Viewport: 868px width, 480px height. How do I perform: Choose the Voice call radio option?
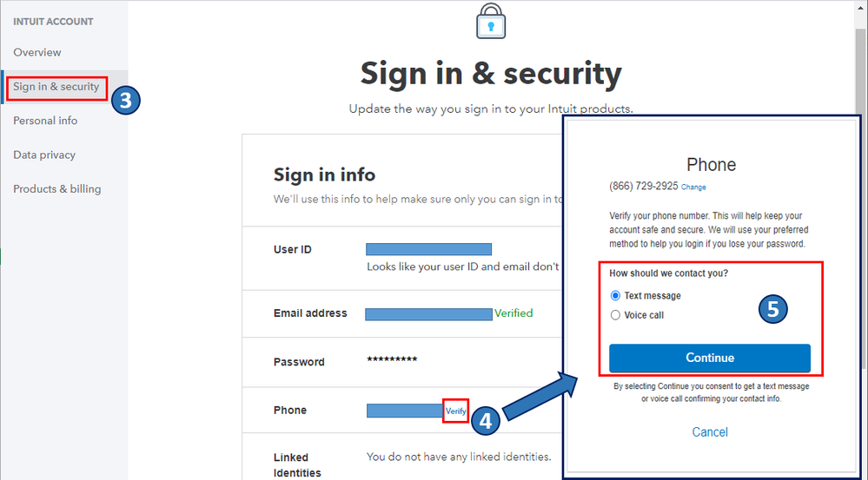pos(616,315)
